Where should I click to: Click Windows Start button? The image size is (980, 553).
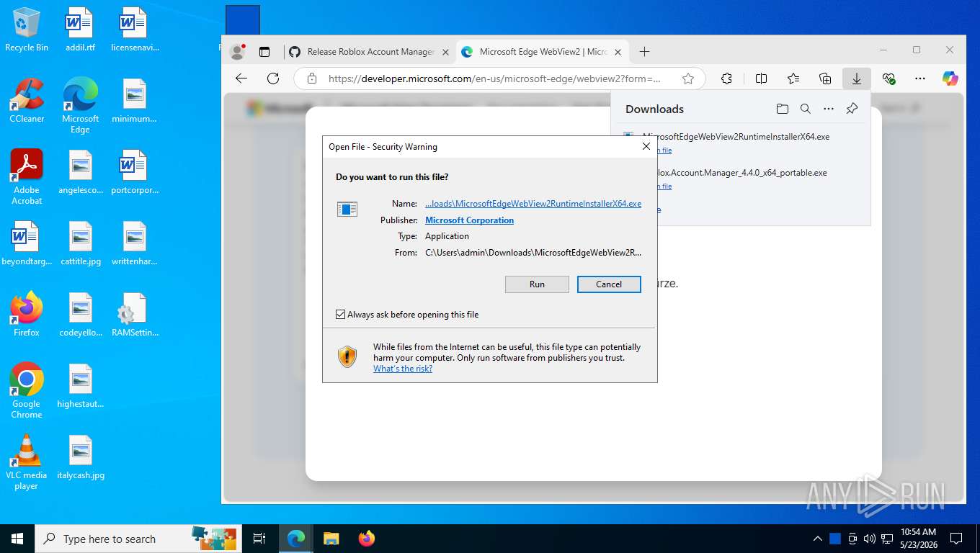[17, 539]
